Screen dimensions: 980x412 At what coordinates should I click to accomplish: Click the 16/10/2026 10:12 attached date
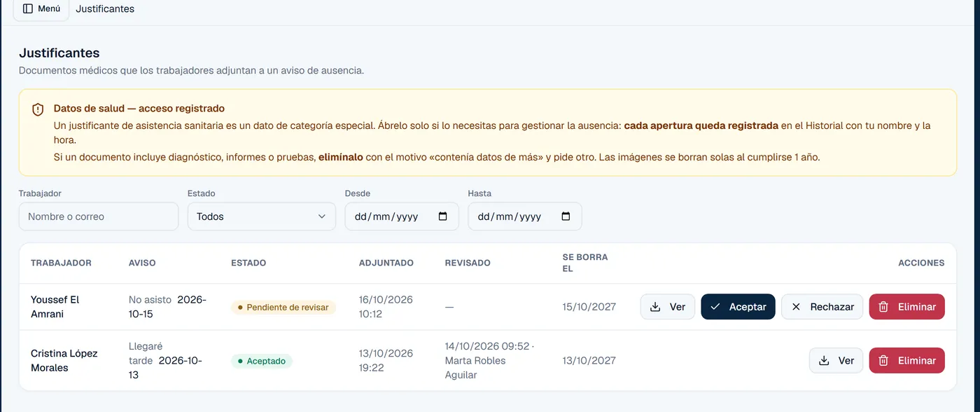point(386,307)
